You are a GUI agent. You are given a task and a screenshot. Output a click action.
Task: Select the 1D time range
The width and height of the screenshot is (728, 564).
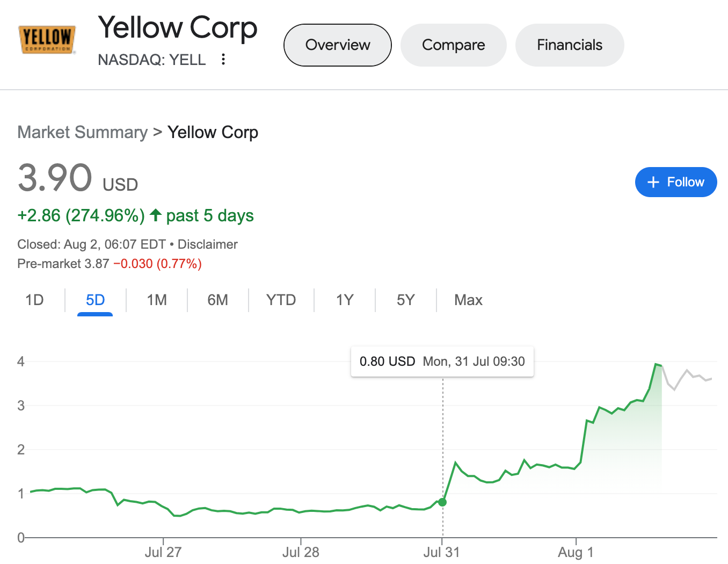[34, 300]
